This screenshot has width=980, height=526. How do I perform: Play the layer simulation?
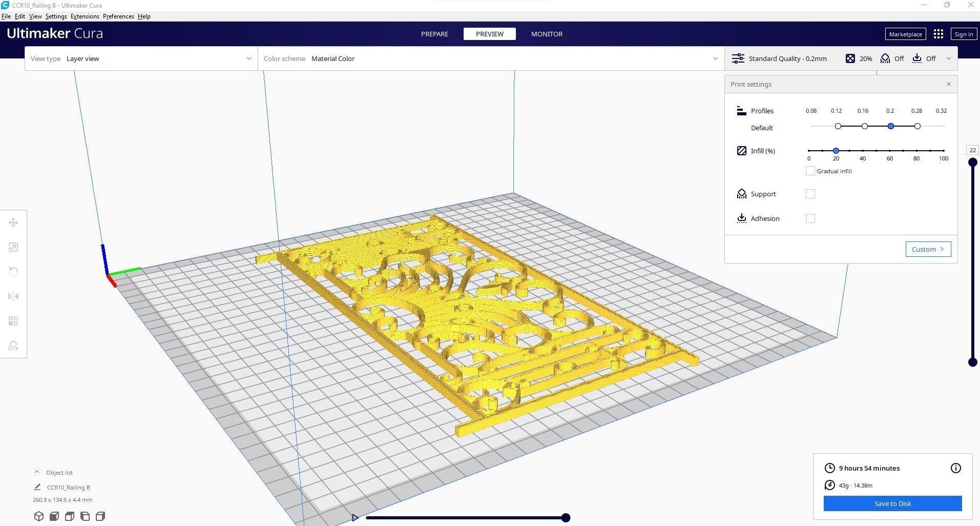(x=355, y=518)
